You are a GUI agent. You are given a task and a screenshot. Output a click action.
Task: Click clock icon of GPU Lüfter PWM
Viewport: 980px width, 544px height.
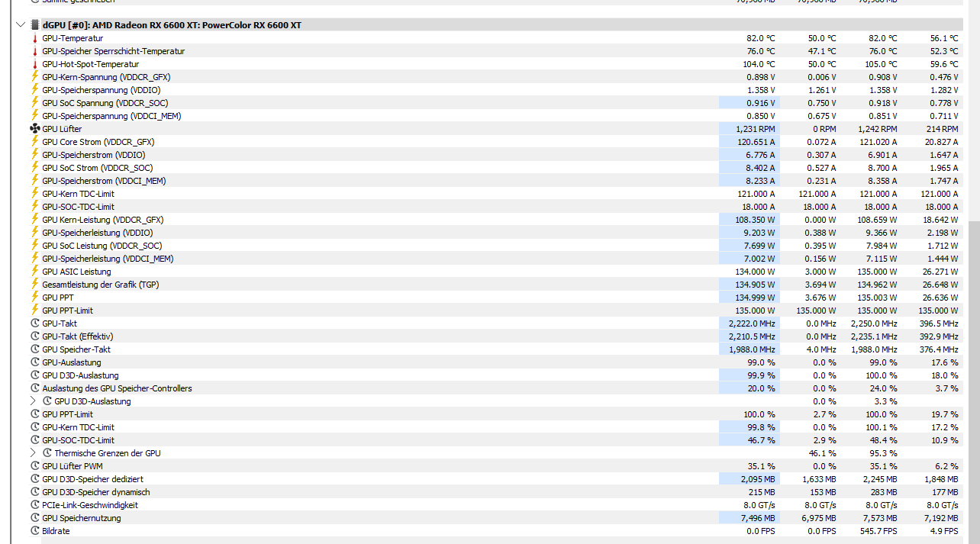pyautogui.click(x=34, y=466)
